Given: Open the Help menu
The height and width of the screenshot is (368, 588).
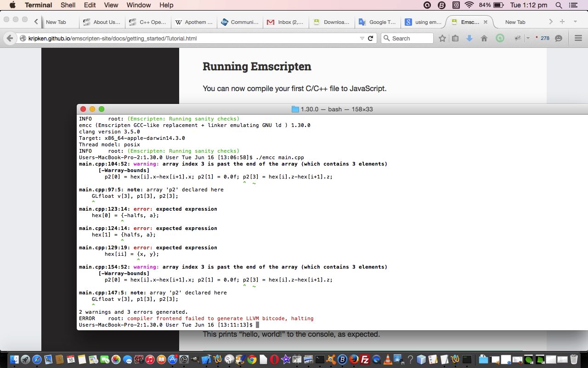Looking at the screenshot, I should click(166, 5).
